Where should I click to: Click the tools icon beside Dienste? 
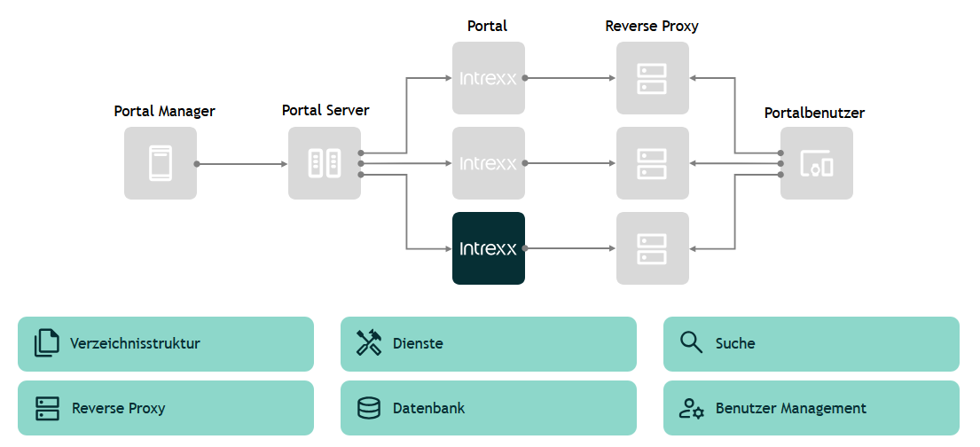pos(368,343)
